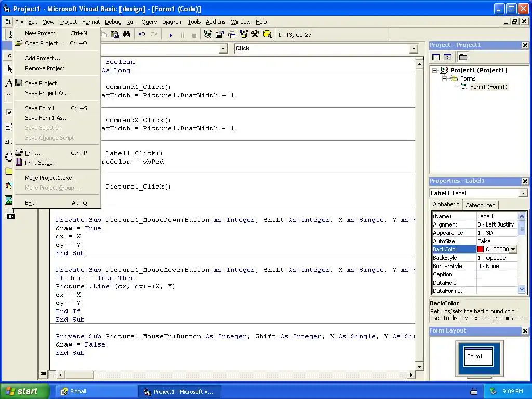532x399 pixels.
Task: Choose Remove Project menu entry
Action: pyautogui.click(x=57, y=68)
